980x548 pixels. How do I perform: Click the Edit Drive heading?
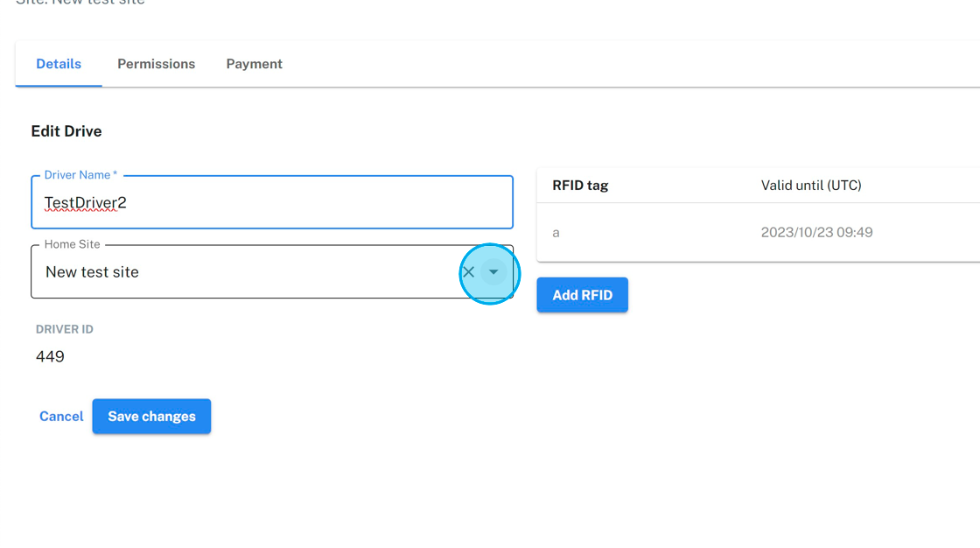pos(66,131)
